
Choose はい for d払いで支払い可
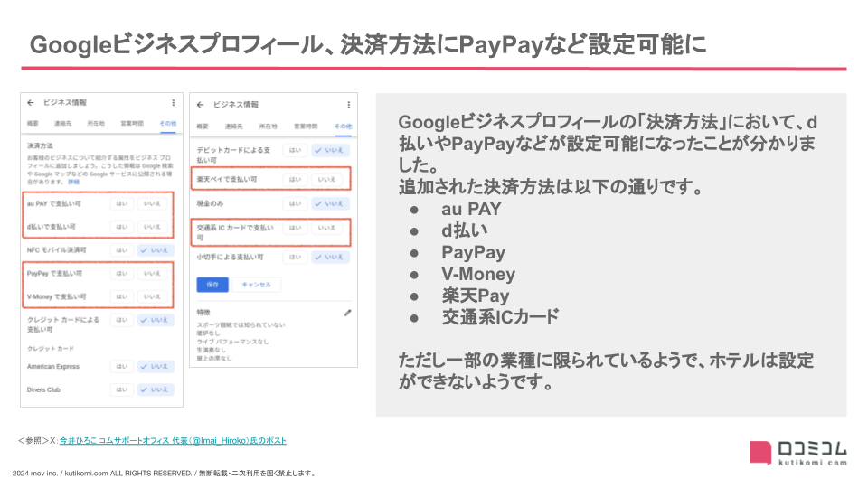coord(122,227)
